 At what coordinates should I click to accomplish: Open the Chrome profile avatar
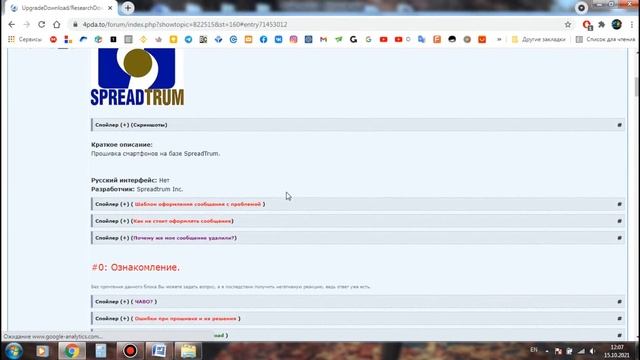click(x=616, y=24)
